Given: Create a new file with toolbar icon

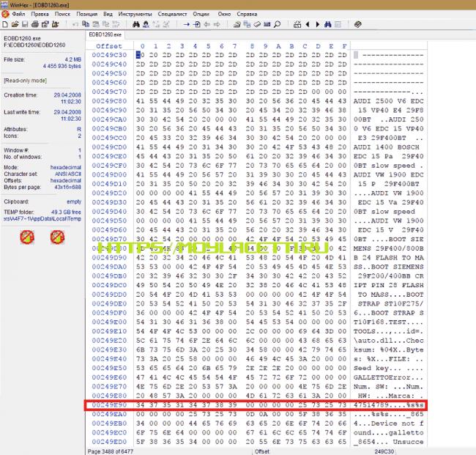Looking at the screenshot, I should click(5, 24).
